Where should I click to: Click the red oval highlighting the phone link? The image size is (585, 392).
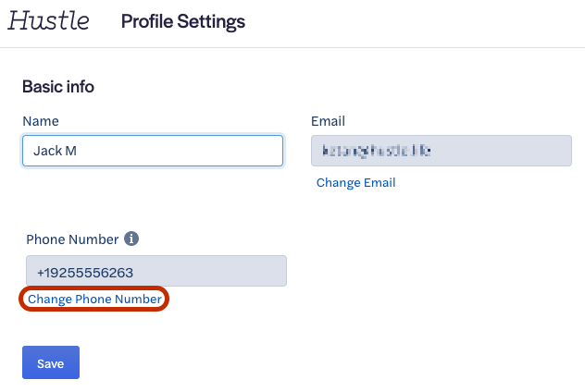(94, 299)
